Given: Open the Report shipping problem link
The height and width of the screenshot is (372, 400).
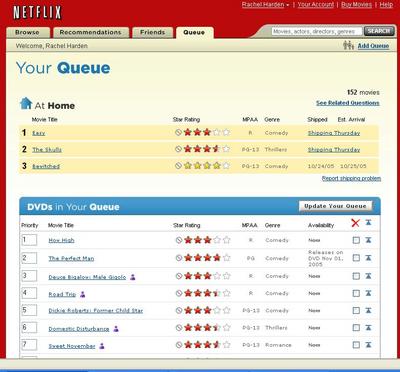Looking at the screenshot, I should [351, 178].
